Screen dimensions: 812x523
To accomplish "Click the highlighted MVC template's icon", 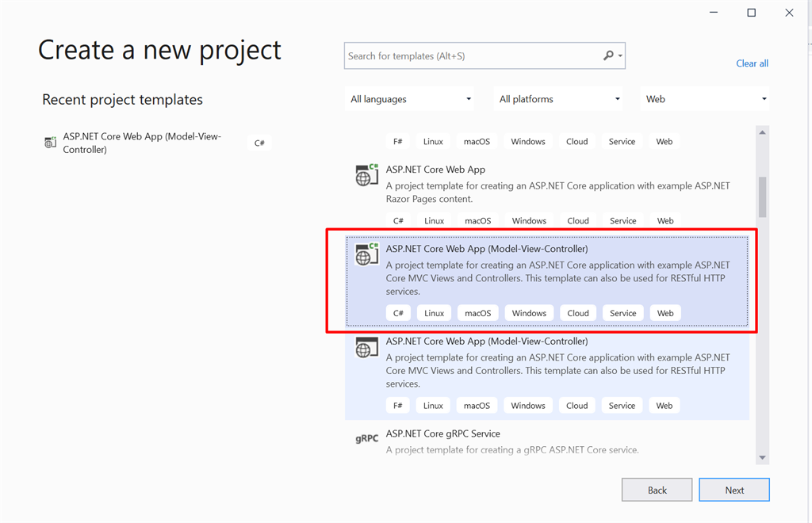I will (366, 254).
